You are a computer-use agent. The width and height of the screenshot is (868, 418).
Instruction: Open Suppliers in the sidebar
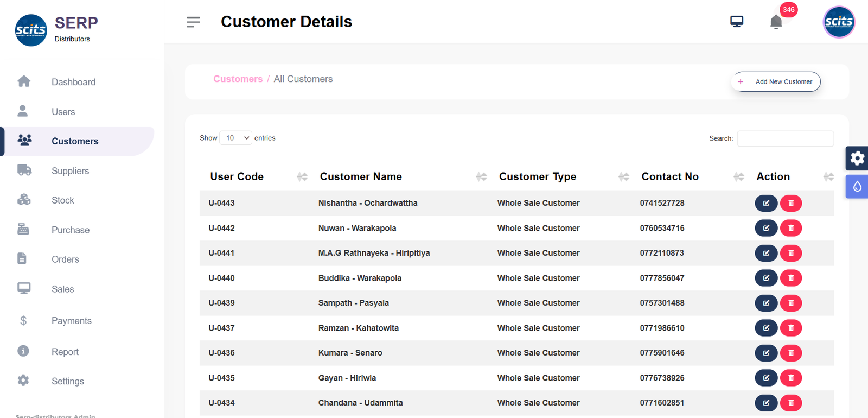pyautogui.click(x=70, y=171)
